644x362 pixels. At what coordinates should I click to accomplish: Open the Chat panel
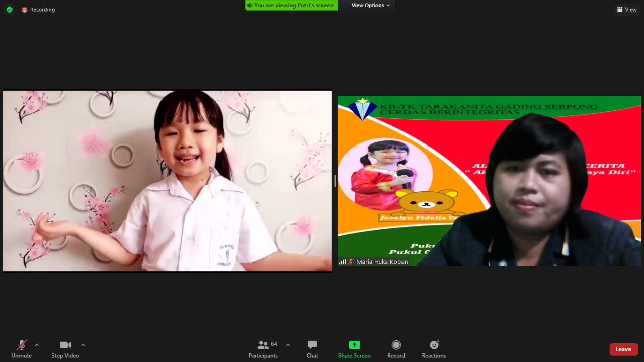(312, 349)
